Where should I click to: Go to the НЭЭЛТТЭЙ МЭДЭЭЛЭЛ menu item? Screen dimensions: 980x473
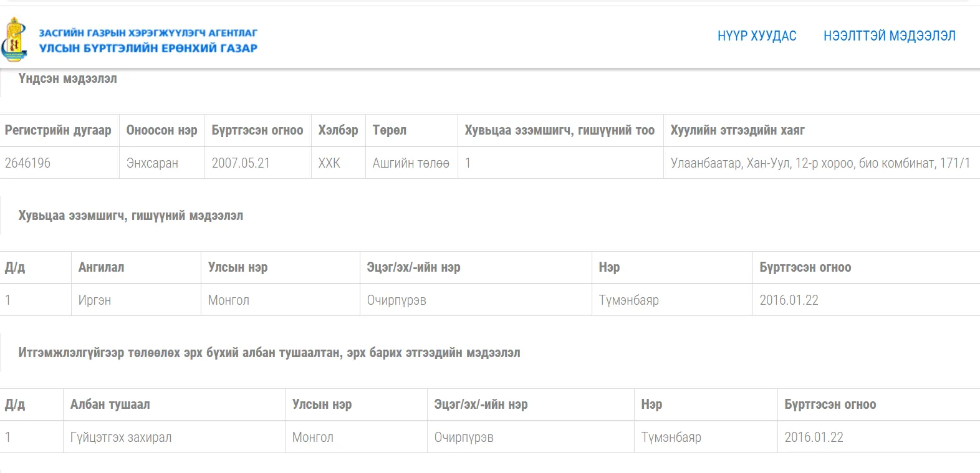click(890, 36)
